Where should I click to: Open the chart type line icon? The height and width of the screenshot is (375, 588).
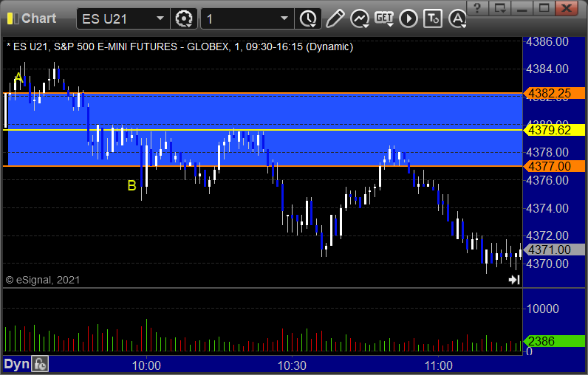(359, 18)
